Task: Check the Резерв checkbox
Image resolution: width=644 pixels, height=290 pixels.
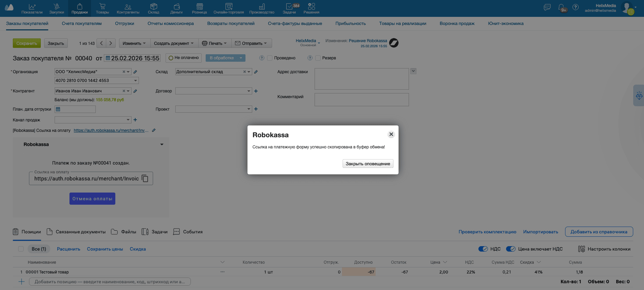Action: [318, 58]
